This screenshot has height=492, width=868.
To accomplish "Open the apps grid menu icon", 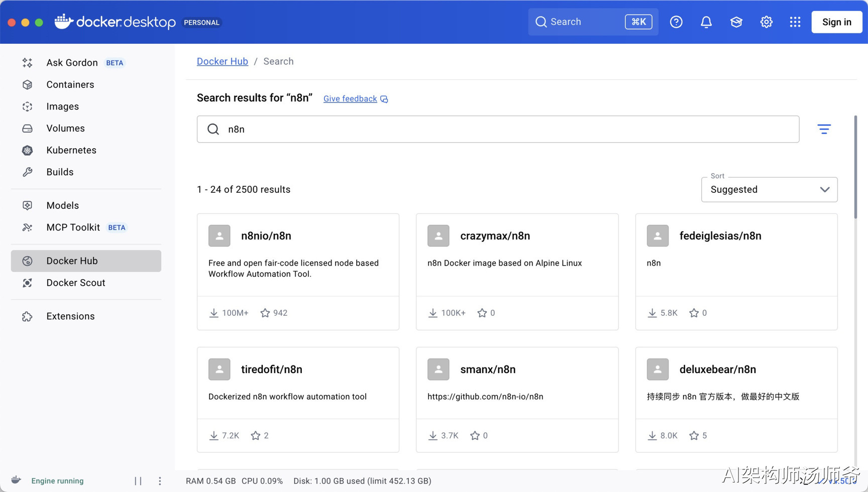I will pos(795,22).
